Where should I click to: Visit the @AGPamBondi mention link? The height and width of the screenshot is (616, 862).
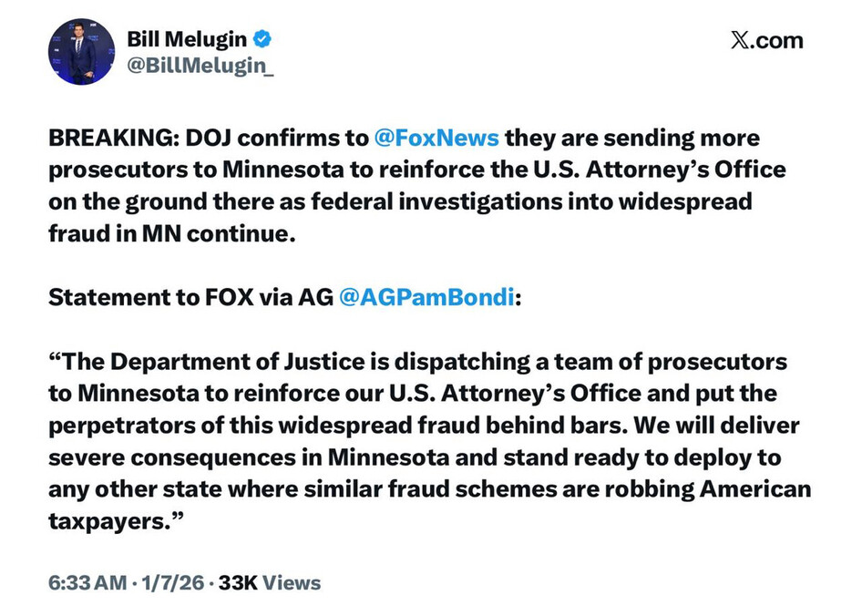tap(426, 297)
